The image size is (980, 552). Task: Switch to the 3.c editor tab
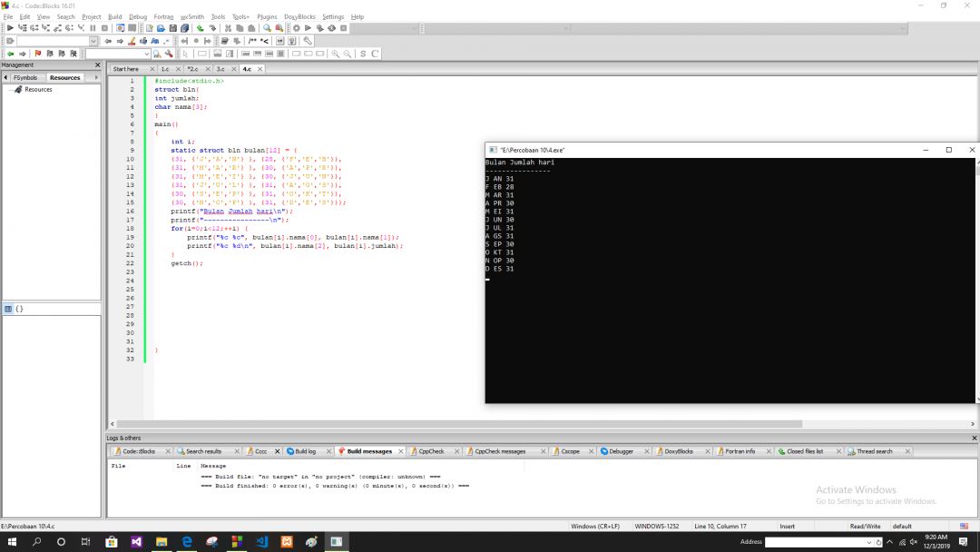click(x=220, y=69)
